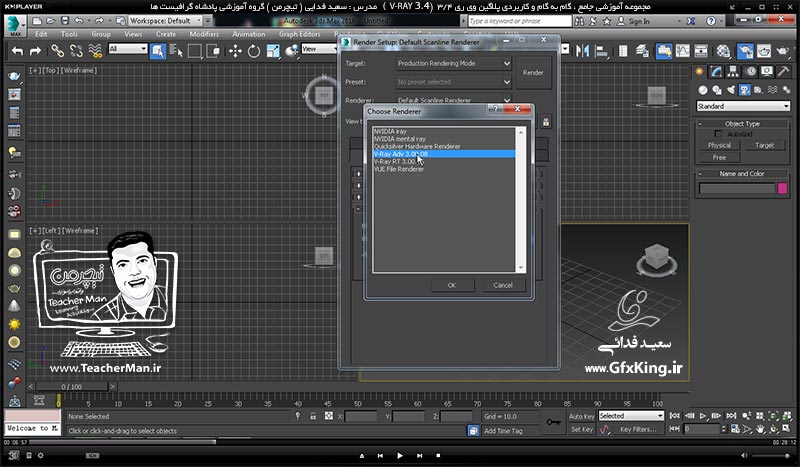Click the large Redo arrow in main toolbar

[35, 51]
